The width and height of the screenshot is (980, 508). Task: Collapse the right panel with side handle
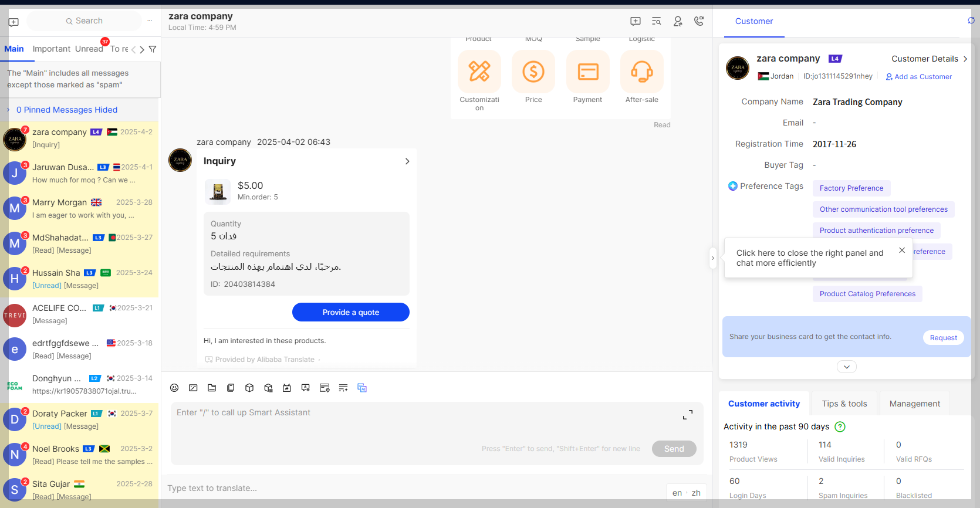tap(713, 258)
